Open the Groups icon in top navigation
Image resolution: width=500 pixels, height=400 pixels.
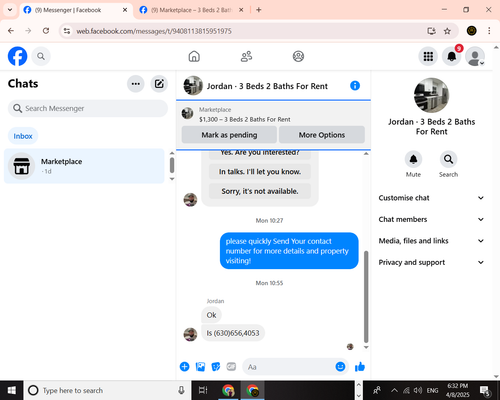tap(298, 56)
